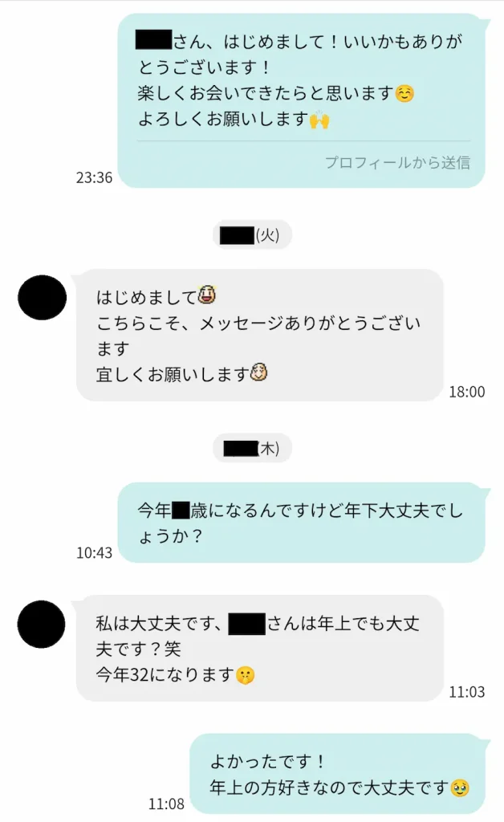This screenshot has width=504, height=822.
Task: Click the smiling face emoji after 思います
Action: pos(404,93)
